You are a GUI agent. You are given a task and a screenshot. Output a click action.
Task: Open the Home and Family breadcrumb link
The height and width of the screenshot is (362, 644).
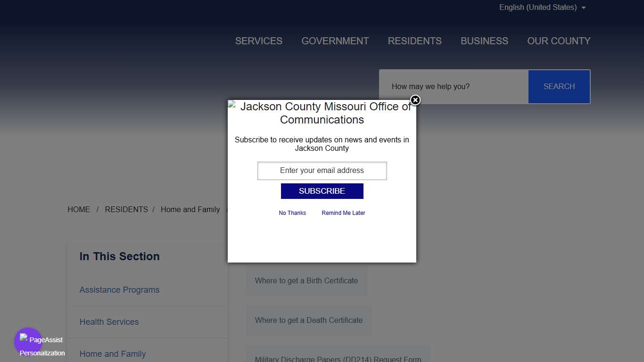click(x=190, y=210)
